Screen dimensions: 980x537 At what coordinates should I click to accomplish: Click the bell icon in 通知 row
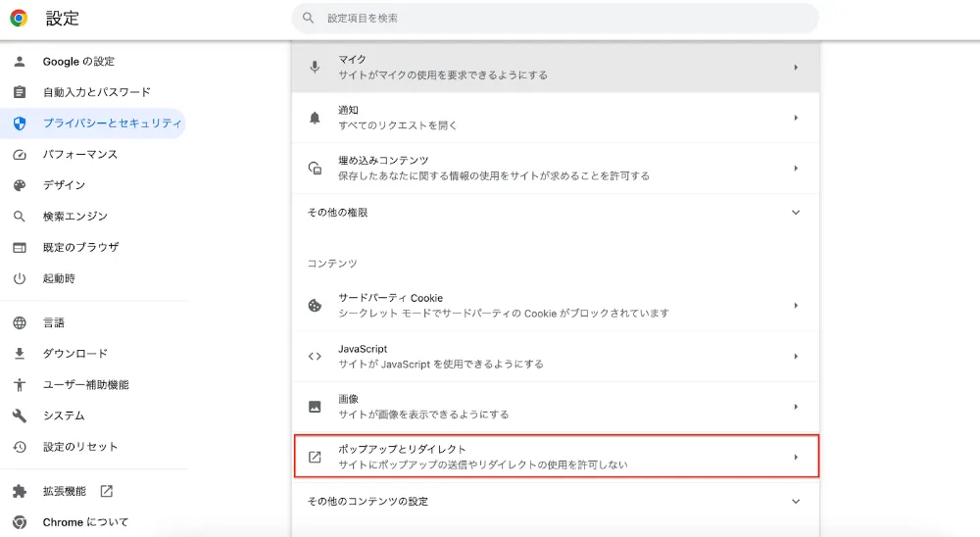click(x=315, y=118)
